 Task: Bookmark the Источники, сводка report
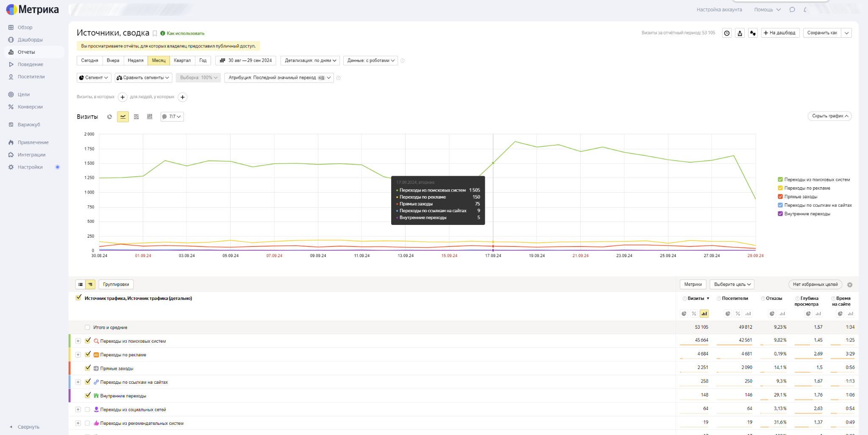pos(155,33)
